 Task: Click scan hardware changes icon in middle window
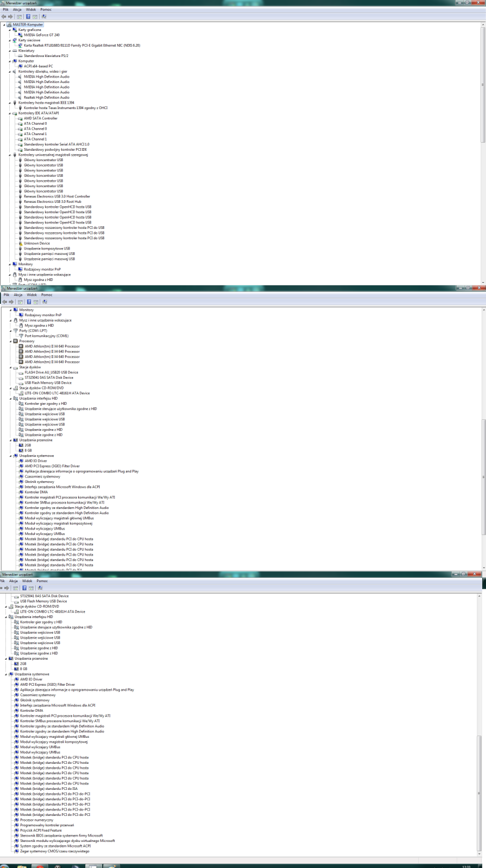[44, 302]
